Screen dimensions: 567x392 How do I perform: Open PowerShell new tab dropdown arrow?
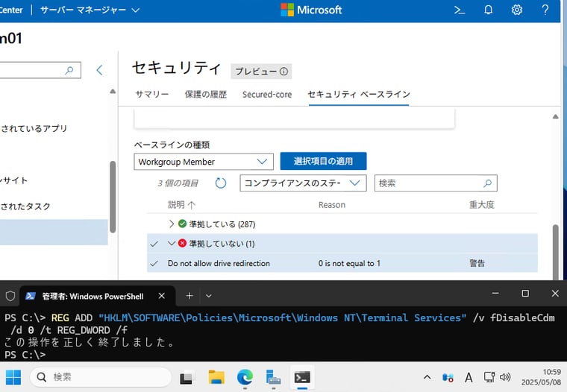point(209,297)
